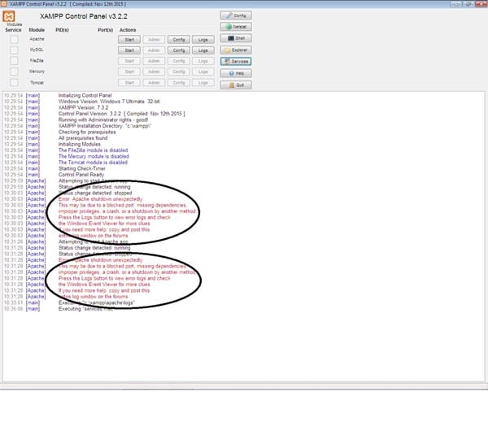Click log line 'All prerequisites found'
This screenshot has width=488, height=448.
[x=83, y=138]
